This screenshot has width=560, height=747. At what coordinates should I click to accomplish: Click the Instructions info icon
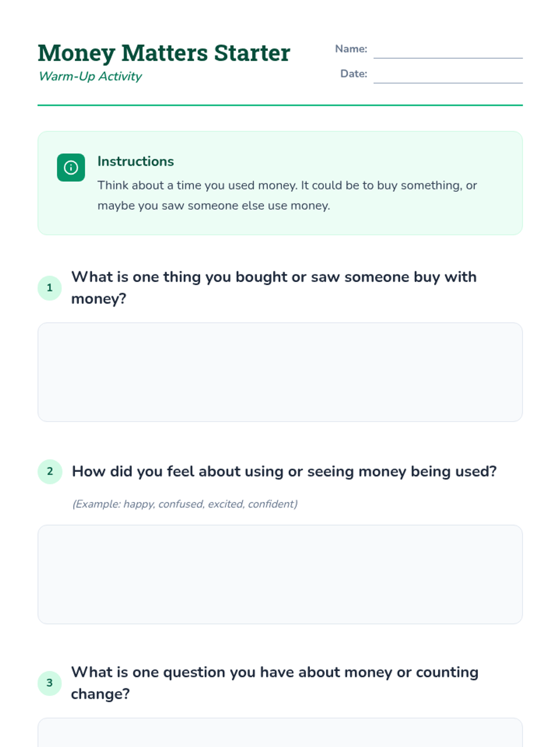[x=71, y=168]
